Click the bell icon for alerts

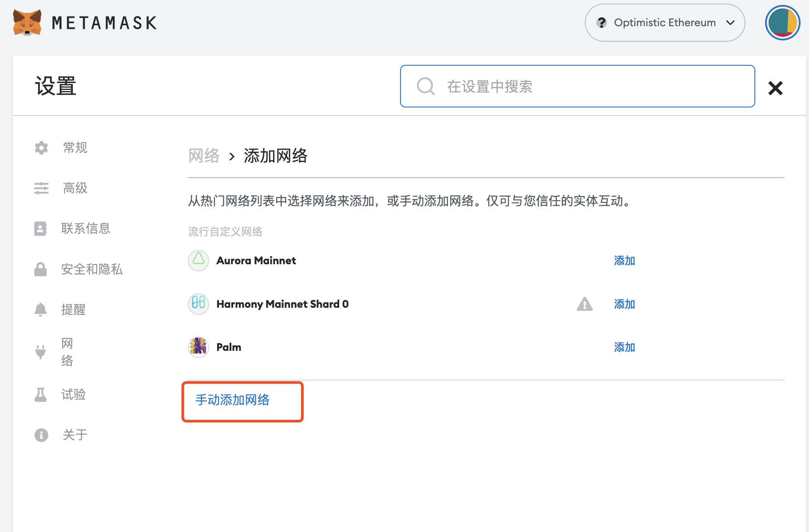(40, 310)
